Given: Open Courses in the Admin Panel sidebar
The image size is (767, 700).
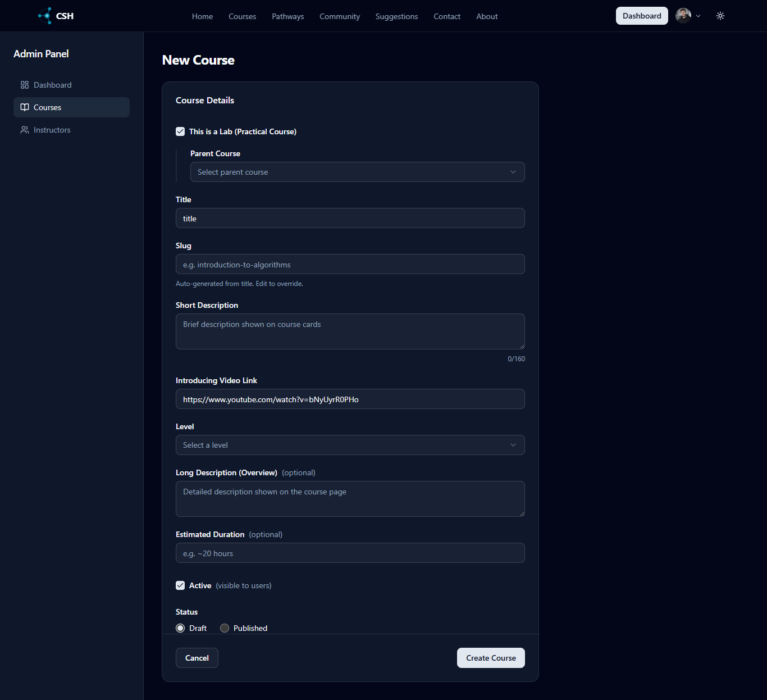Looking at the screenshot, I should coord(71,107).
